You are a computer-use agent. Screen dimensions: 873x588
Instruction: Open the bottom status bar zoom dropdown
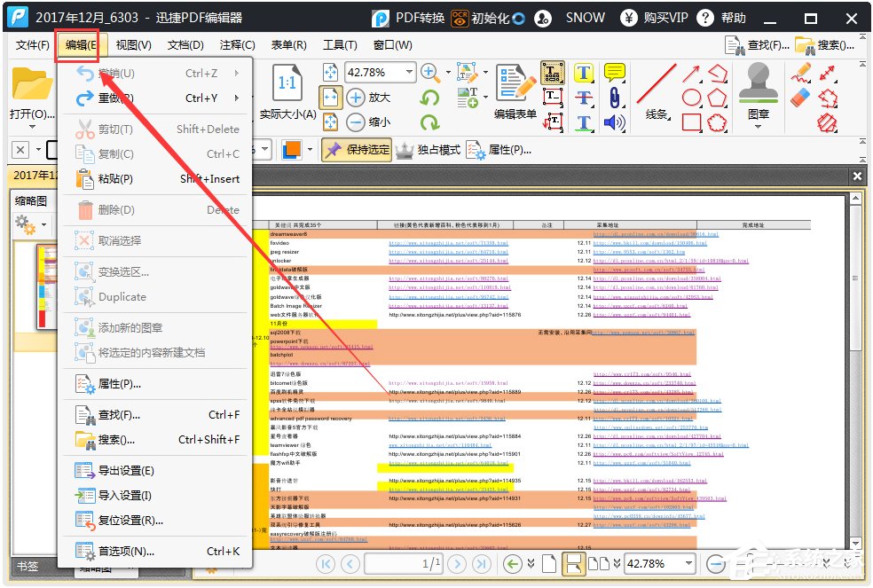point(688,563)
